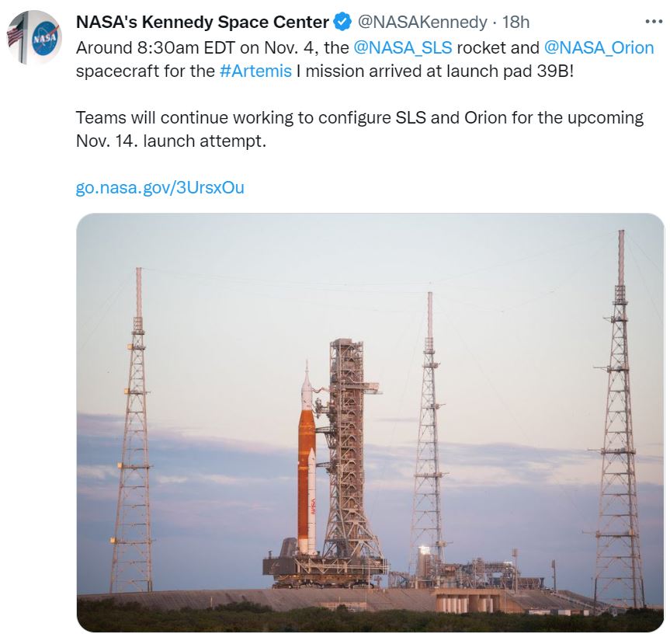Click the NASA's Kennedy Space Center name
670x644 pixels.
tap(202, 23)
